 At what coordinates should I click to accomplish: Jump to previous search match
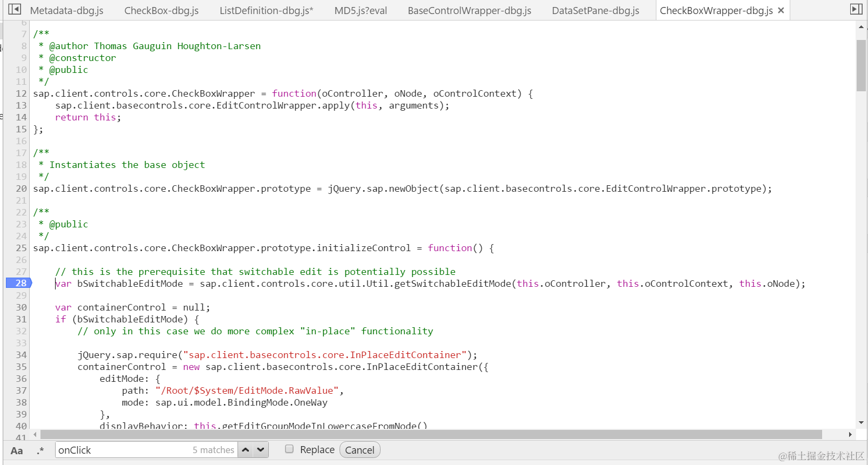coord(246,449)
